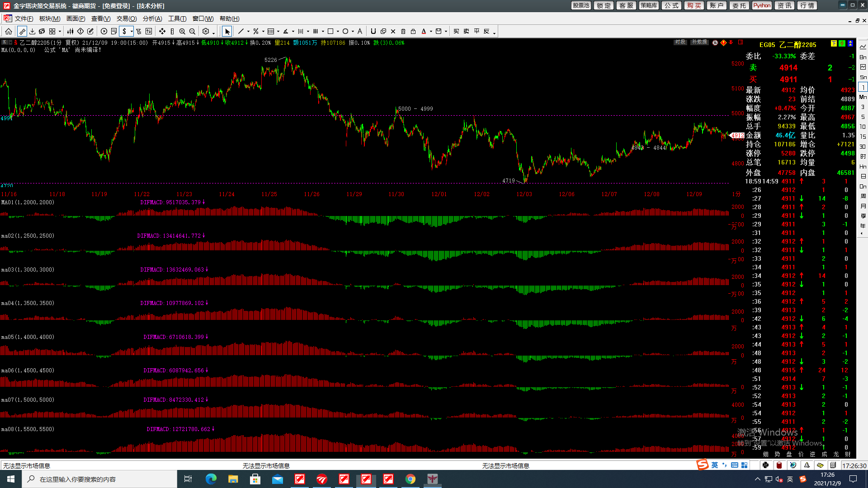868x488 pixels.
Task: Expand the grid layout dropdown arrow
Action: (x=60, y=32)
